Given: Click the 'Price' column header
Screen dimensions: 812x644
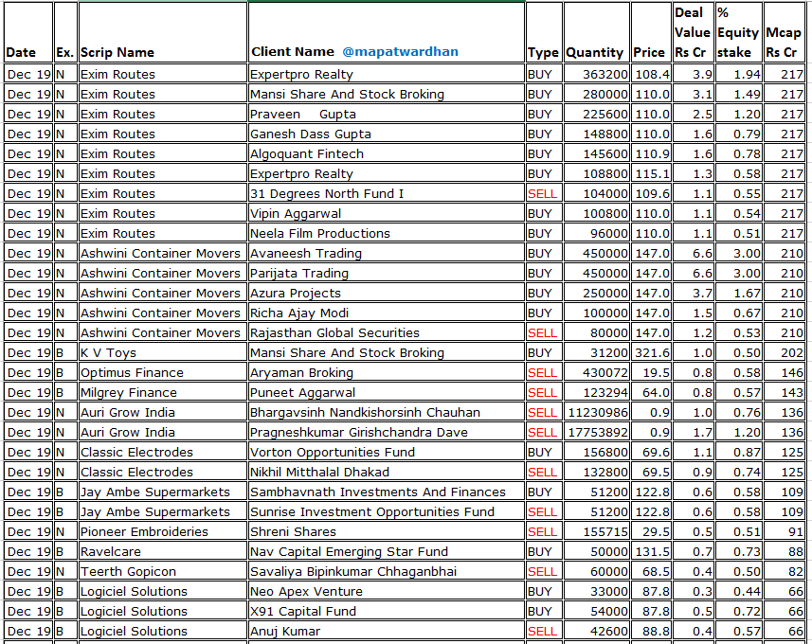Looking at the screenshot, I should (x=651, y=32).
